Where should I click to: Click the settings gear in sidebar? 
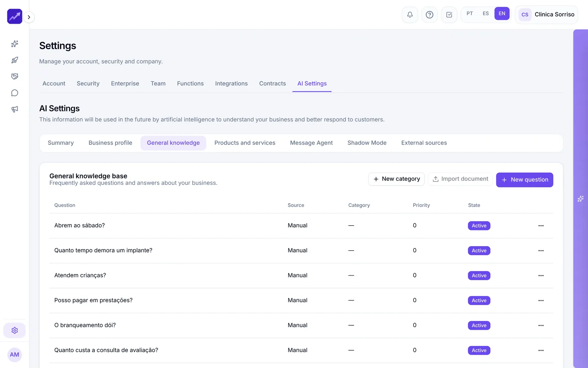(15, 330)
